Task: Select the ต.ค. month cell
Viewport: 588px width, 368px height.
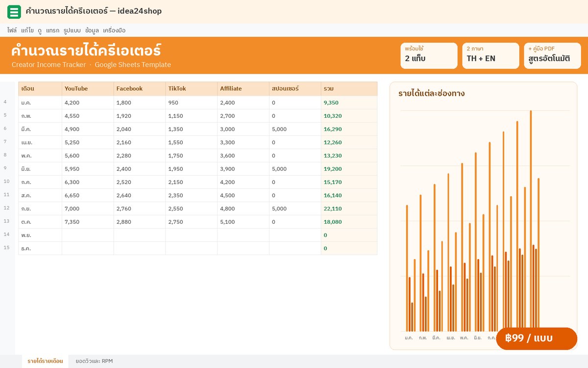Action: 40,222
